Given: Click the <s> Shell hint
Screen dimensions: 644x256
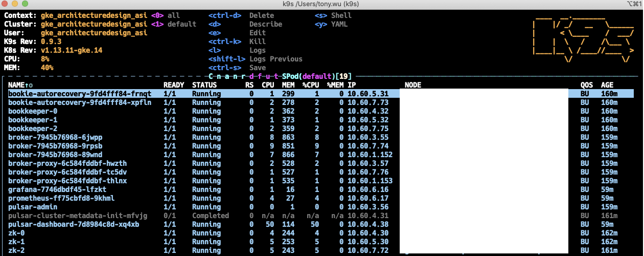Looking at the screenshot, I should pyautogui.click(x=333, y=15).
